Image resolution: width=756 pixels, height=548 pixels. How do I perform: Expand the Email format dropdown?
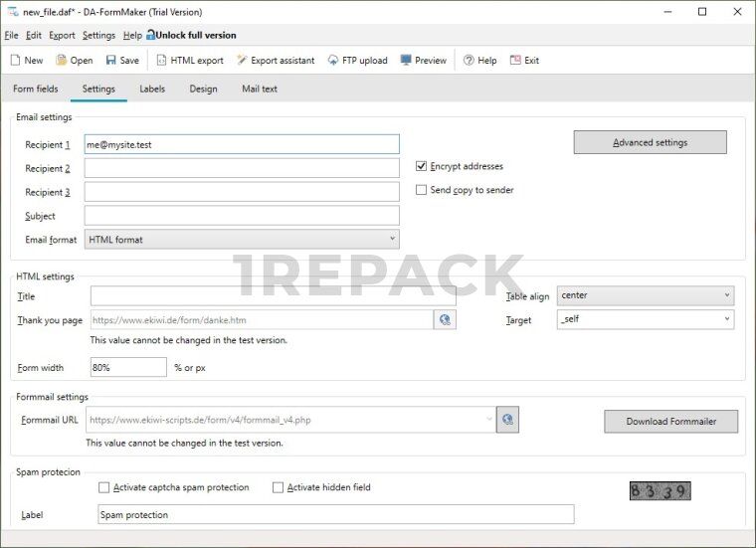click(242, 239)
